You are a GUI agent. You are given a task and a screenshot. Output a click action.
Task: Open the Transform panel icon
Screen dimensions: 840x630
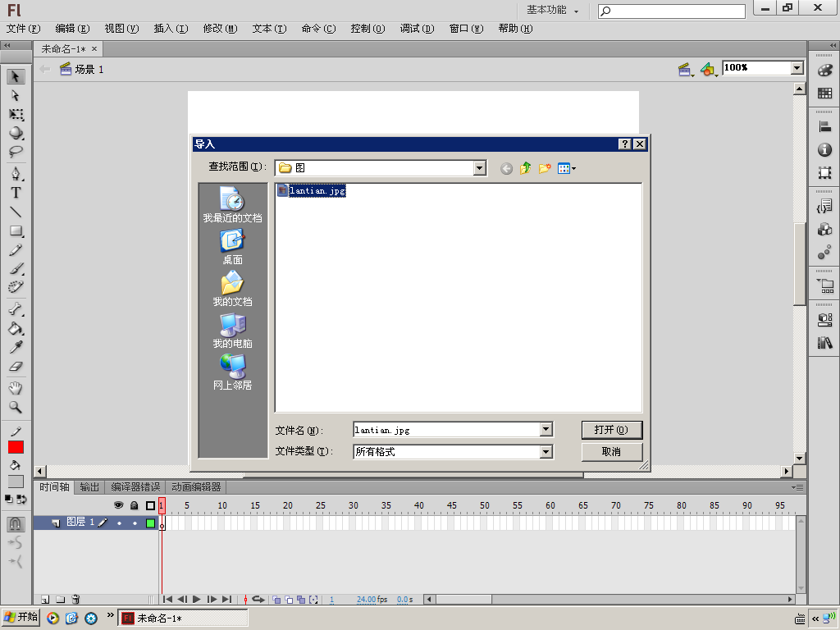(825, 172)
